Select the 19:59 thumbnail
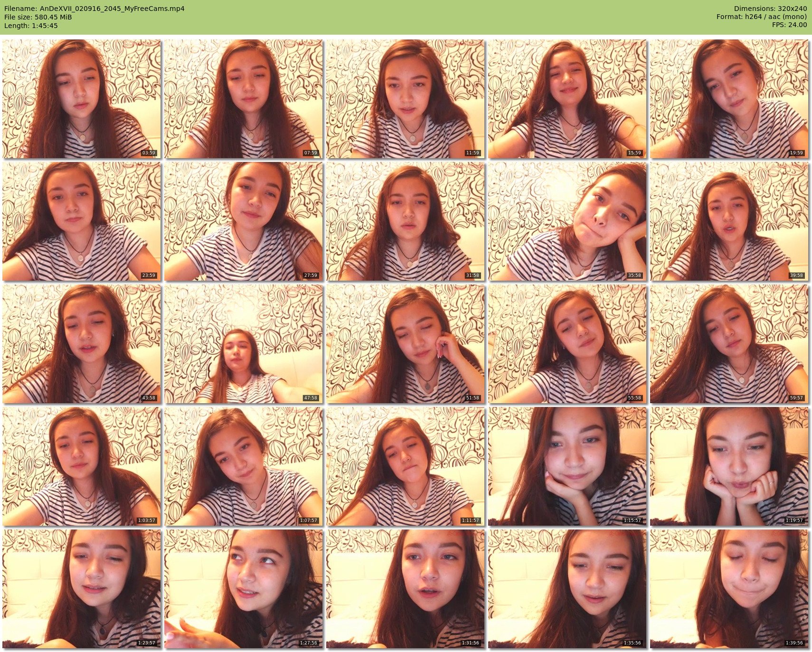The image size is (812, 652). pyautogui.click(x=729, y=99)
